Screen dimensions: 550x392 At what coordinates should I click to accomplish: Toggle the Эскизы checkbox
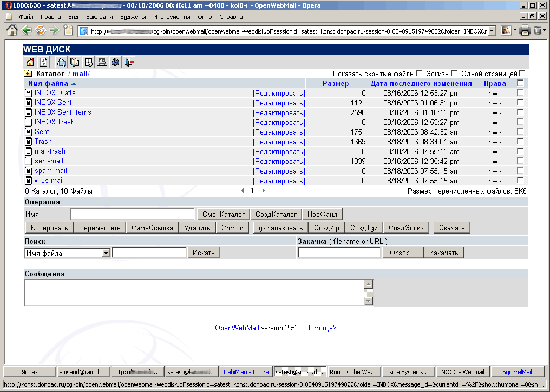pos(454,73)
